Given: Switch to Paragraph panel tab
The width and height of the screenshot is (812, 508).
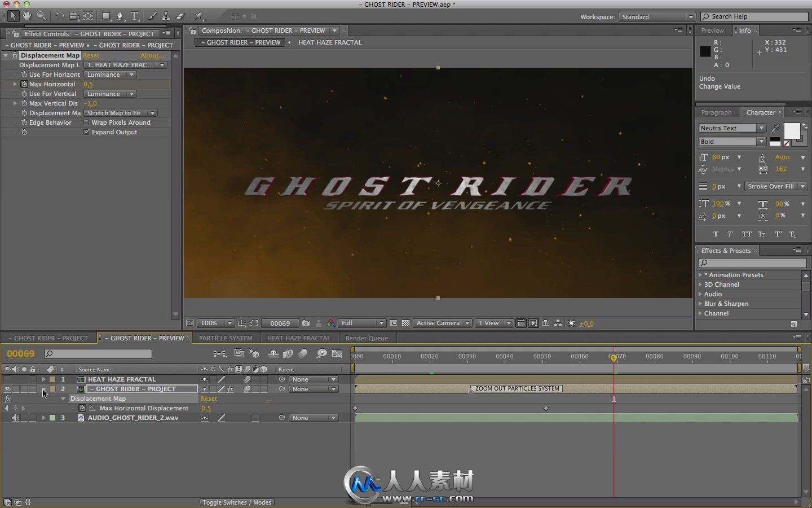Looking at the screenshot, I should click(716, 112).
